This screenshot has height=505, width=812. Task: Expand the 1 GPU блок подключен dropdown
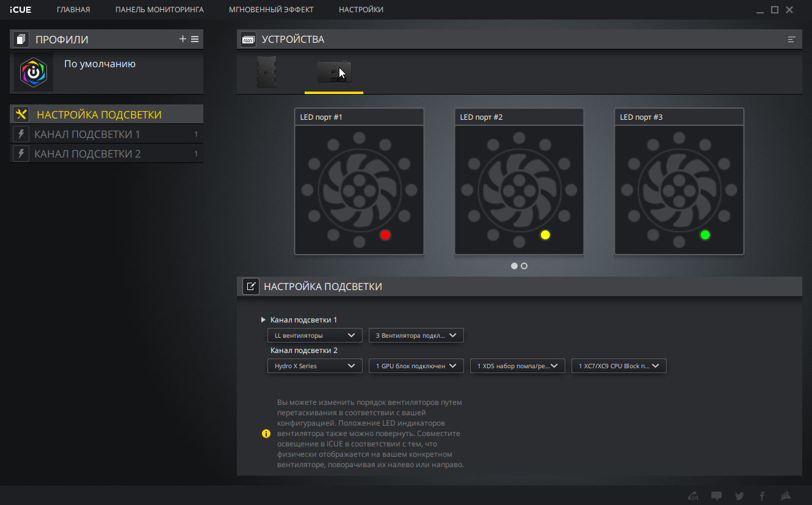416,366
